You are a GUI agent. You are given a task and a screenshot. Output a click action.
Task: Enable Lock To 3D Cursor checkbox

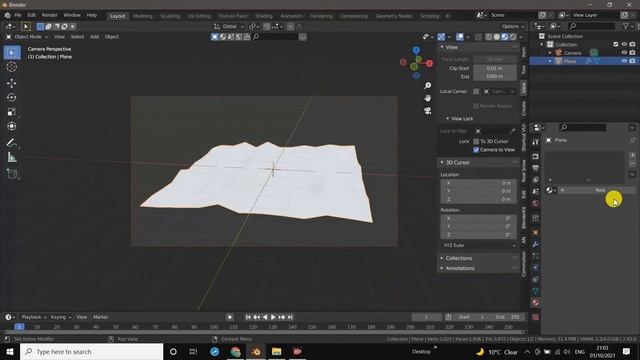pos(476,141)
